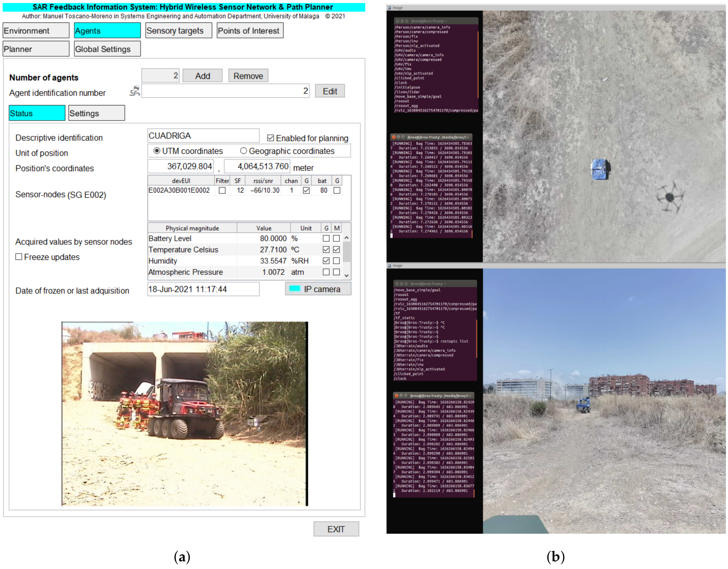Click the upper Image window title icon

point(389,8)
